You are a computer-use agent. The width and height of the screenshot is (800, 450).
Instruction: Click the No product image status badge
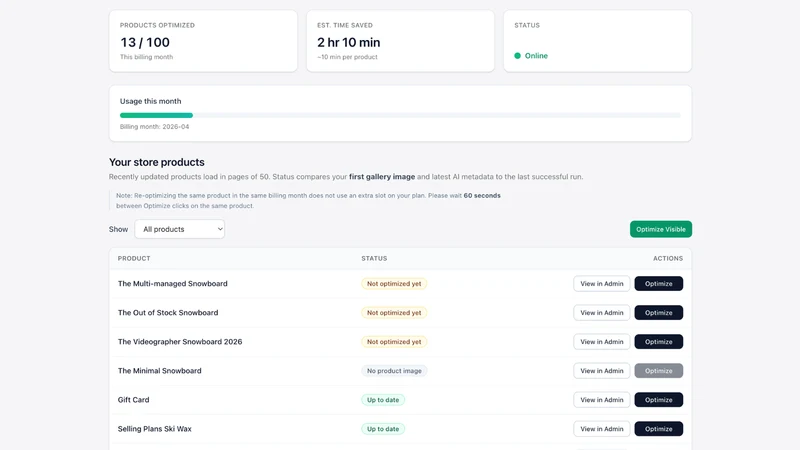(x=394, y=371)
